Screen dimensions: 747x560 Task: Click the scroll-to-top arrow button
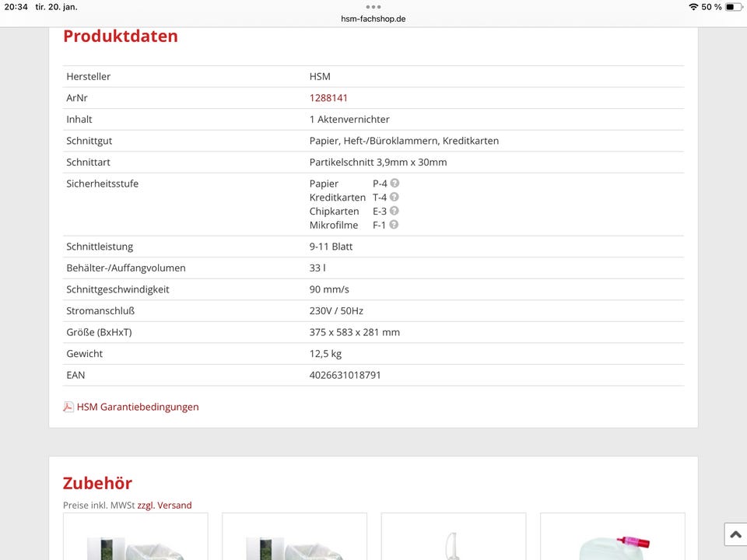(735, 534)
